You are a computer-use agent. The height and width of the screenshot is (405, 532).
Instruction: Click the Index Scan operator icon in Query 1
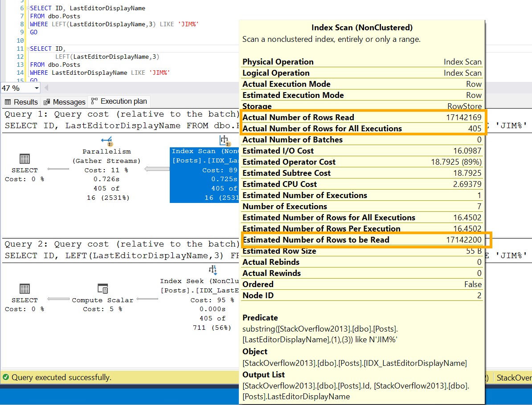225,140
